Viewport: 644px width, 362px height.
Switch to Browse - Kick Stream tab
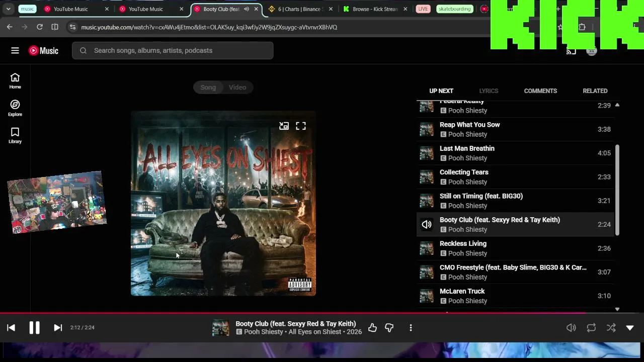click(x=375, y=9)
